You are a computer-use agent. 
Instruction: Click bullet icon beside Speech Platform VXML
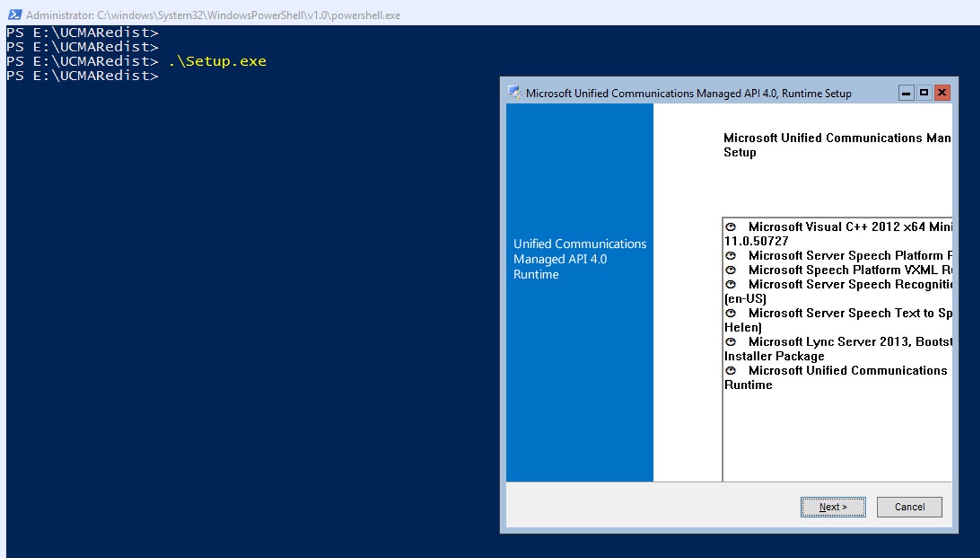pos(731,270)
